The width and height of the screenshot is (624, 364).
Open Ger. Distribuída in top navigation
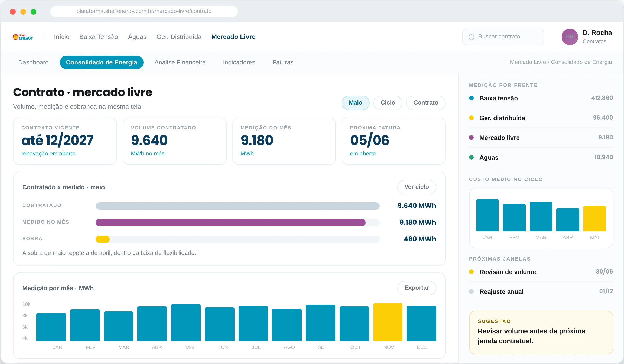click(x=179, y=37)
